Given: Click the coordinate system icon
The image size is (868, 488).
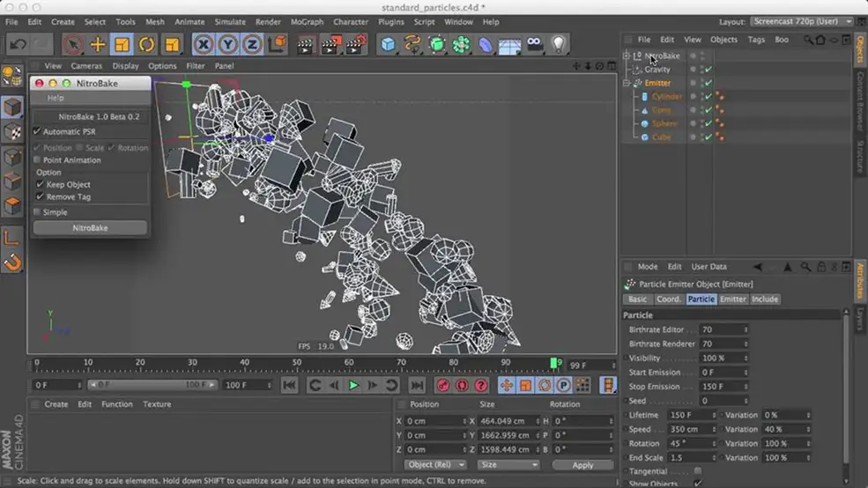Looking at the screenshot, I should click(x=277, y=44).
